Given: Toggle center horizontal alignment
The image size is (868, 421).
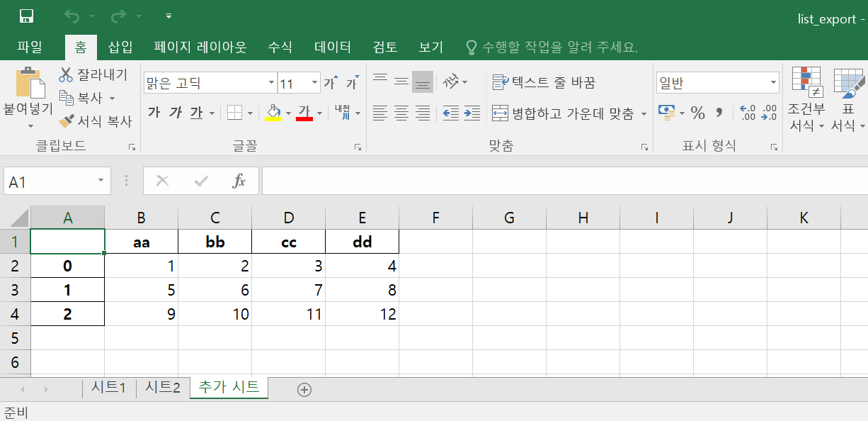Looking at the screenshot, I should click(401, 113).
